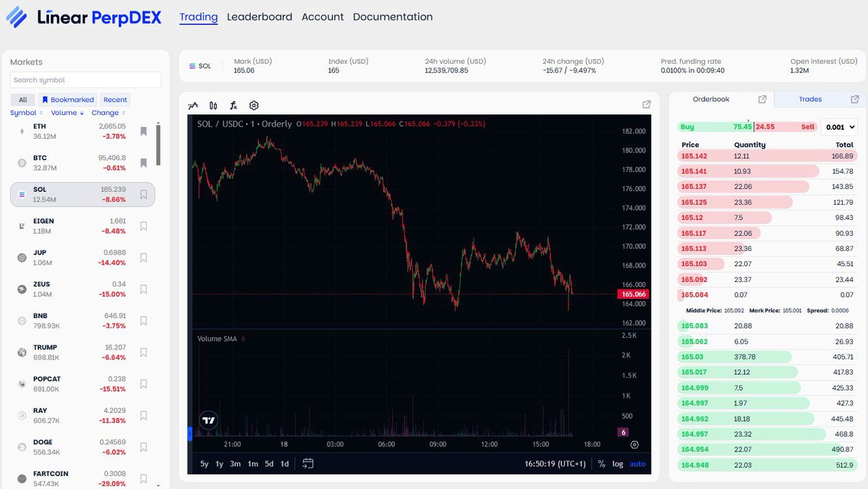Remove BTC bookmark

(144, 163)
